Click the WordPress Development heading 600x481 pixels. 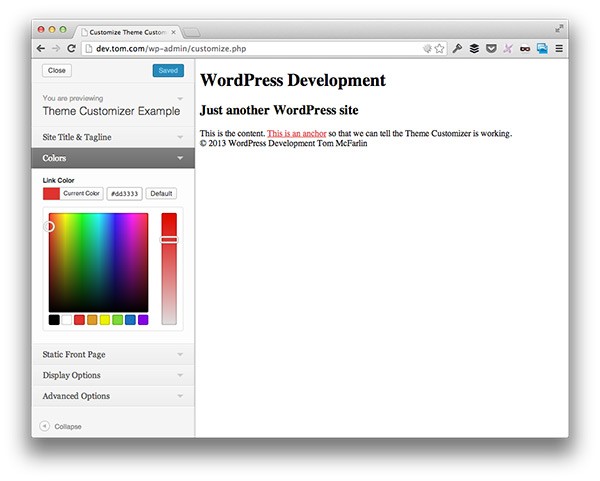(293, 80)
